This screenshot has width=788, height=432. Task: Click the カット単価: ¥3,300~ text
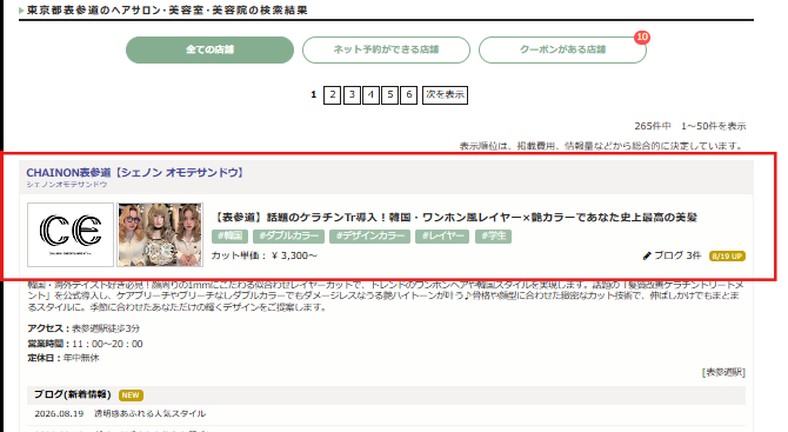264,256
